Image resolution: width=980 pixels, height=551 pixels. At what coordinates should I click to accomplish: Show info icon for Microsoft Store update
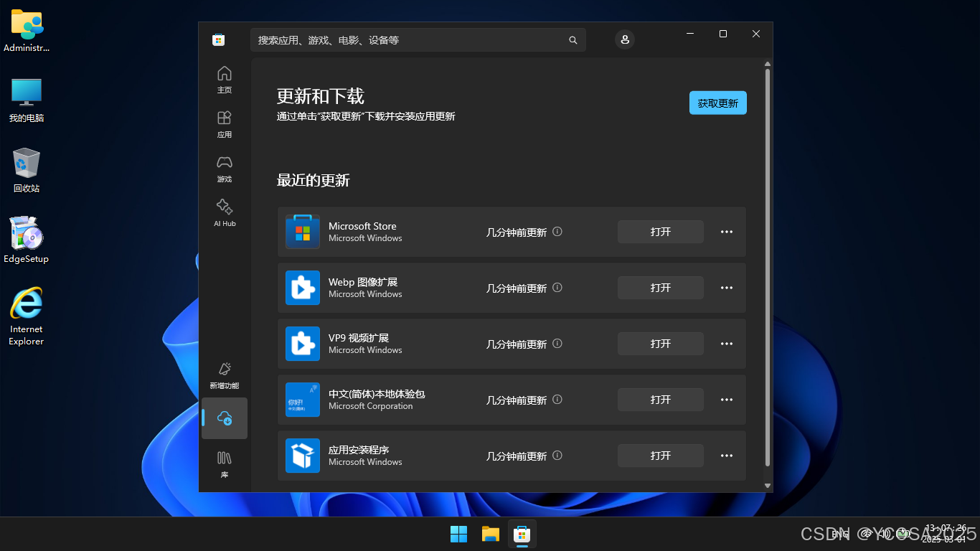click(x=557, y=232)
